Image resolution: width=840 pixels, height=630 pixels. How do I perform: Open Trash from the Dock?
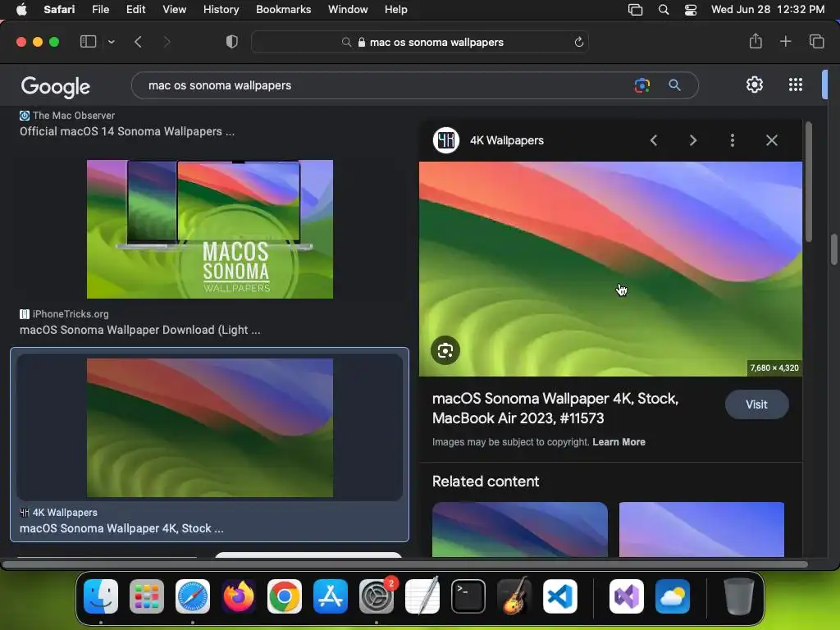click(x=739, y=596)
